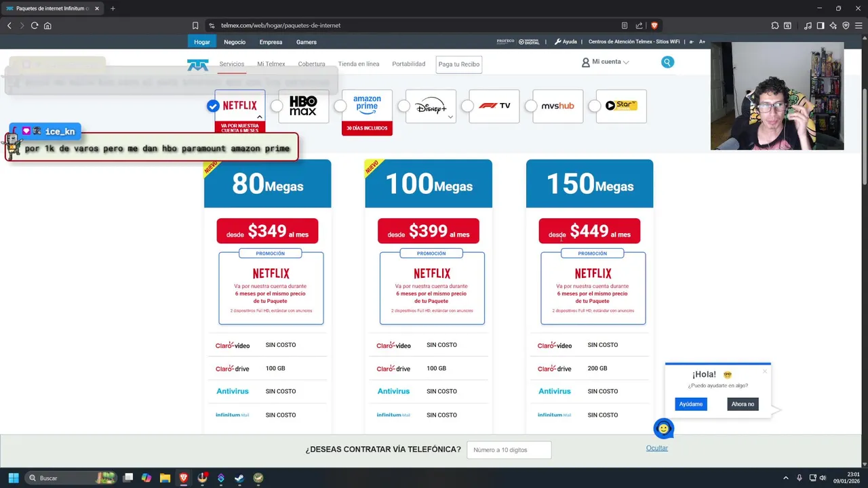
Task: Click the 100 Megas $399 price button
Action: tap(429, 231)
